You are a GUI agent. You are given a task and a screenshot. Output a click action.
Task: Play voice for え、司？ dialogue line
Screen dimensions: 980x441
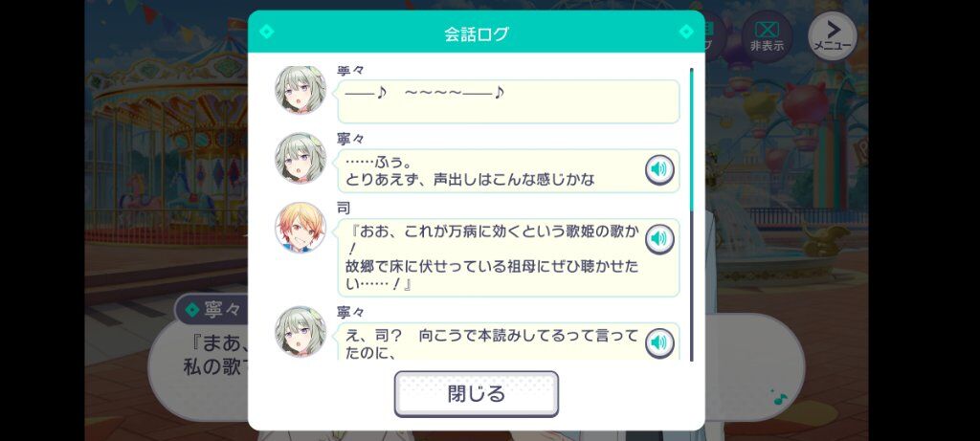click(659, 342)
